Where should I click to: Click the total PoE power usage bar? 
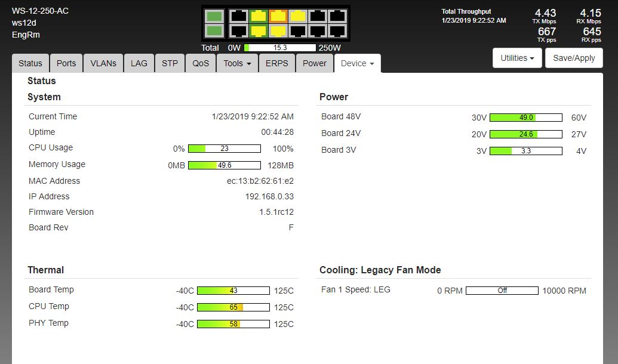[x=279, y=48]
